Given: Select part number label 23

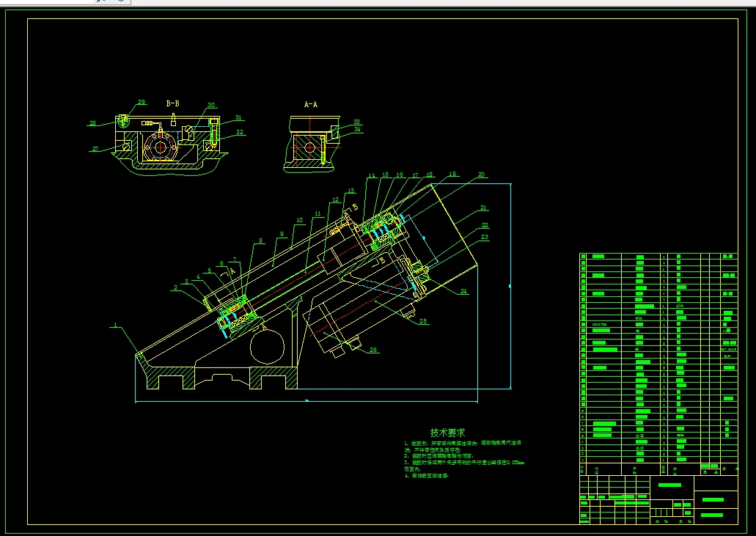Looking at the screenshot, I should (485, 237).
